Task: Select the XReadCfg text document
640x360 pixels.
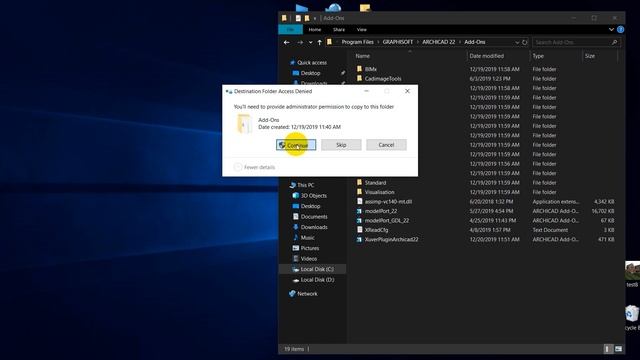Action: click(376, 230)
